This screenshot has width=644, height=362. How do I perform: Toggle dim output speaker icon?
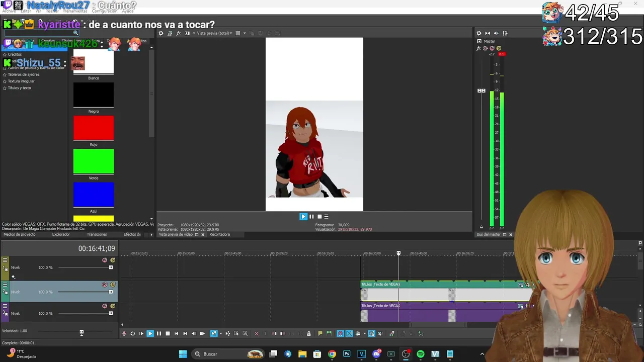point(496,33)
